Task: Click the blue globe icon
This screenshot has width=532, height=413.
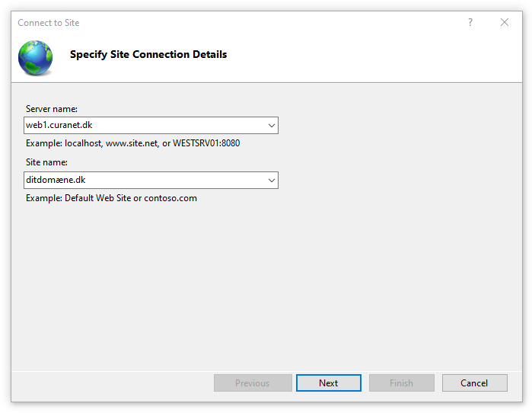Action: [36, 58]
